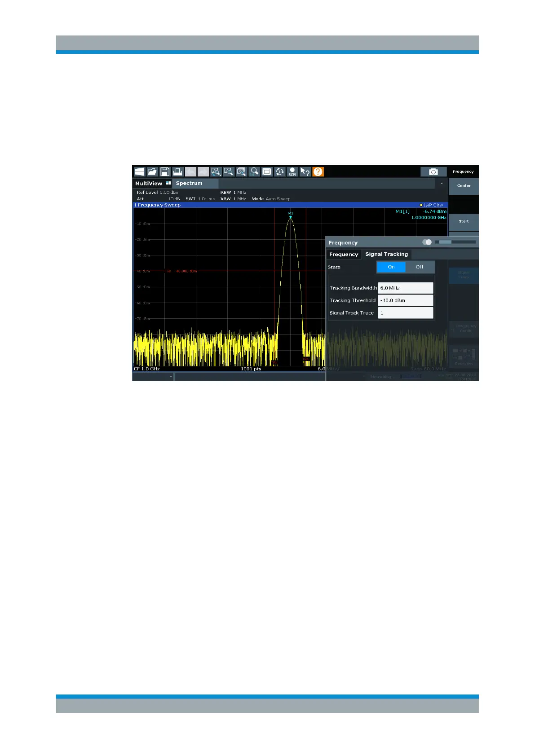
Task: Open a file with the folder icon
Action: [x=152, y=171]
